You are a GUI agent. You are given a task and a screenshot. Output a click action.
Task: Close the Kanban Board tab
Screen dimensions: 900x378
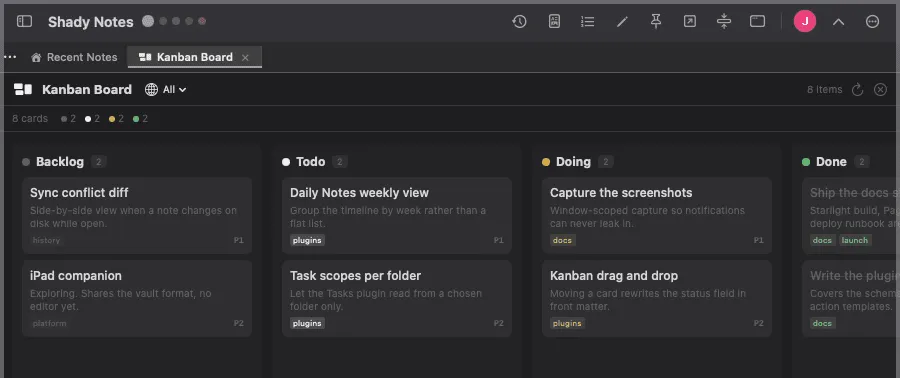click(x=245, y=57)
